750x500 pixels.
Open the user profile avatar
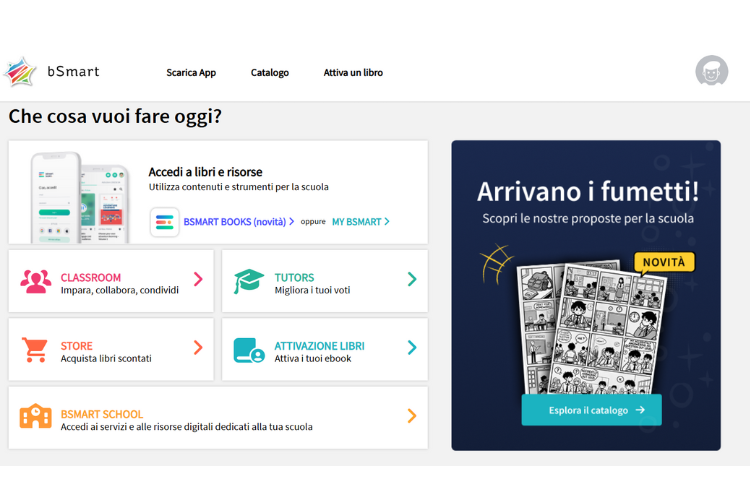711,71
